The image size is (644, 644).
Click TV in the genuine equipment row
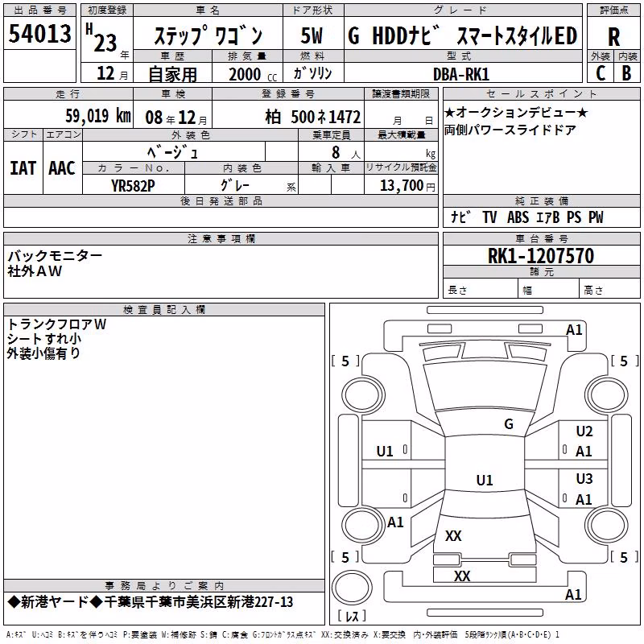[x=489, y=217]
